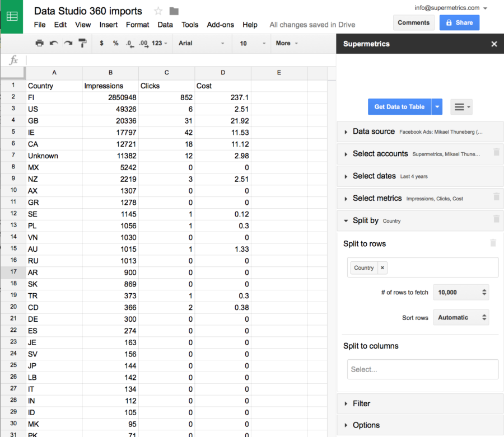The height and width of the screenshot is (437, 504).
Task: Collapse the Split by section
Action: click(414, 220)
